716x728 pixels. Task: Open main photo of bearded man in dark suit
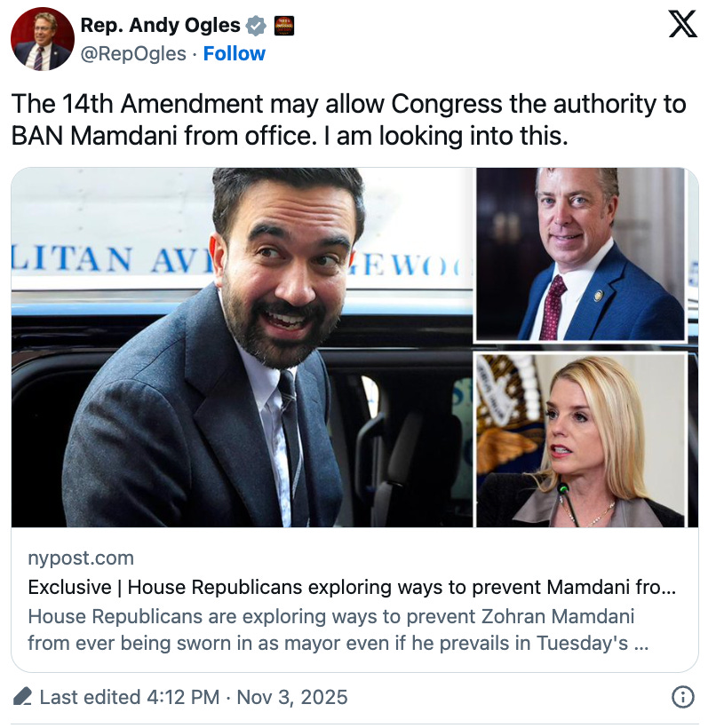point(242,347)
